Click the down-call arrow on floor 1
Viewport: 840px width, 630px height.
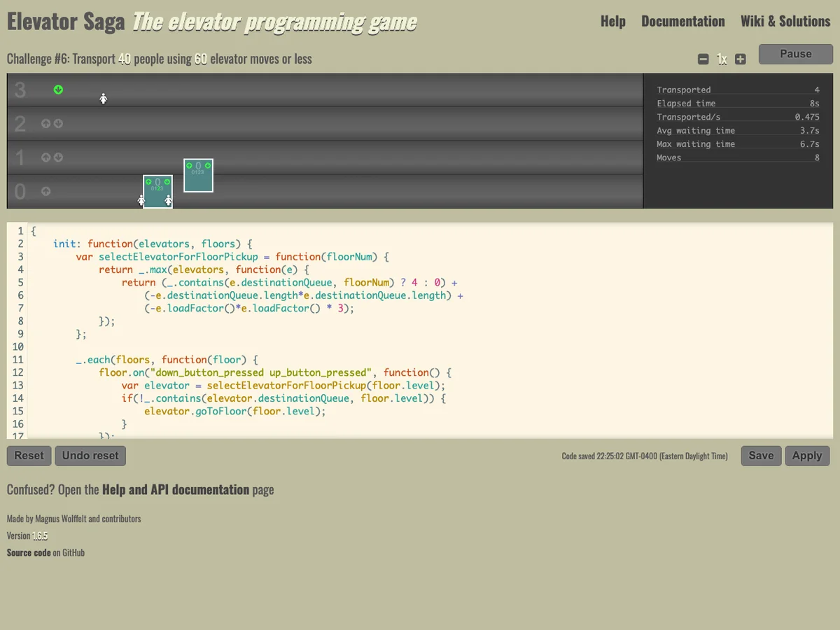58,157
